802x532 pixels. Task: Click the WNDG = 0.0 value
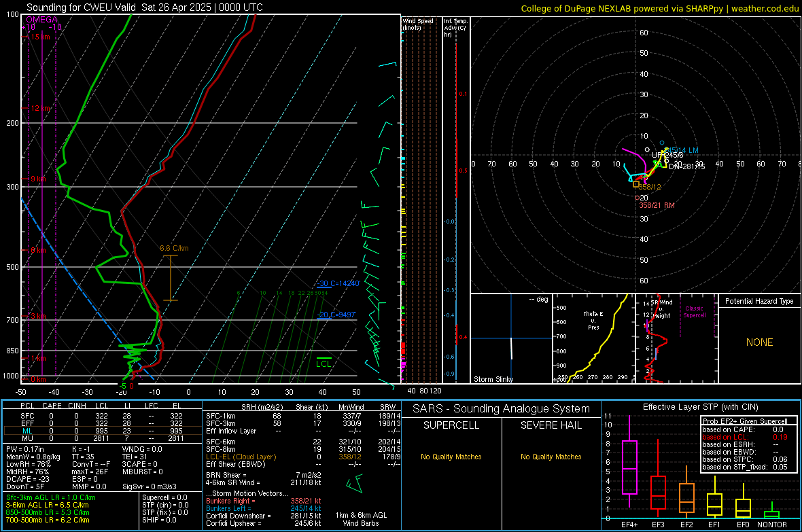pos(142,449)
